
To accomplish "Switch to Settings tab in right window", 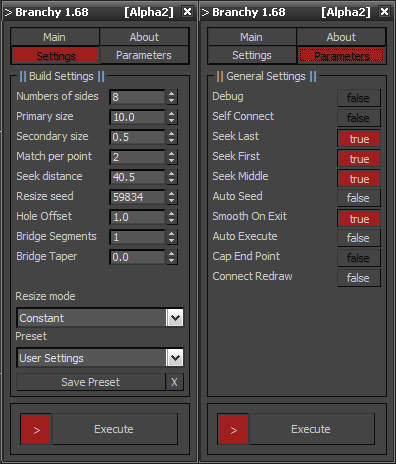I will click(252, 55).
